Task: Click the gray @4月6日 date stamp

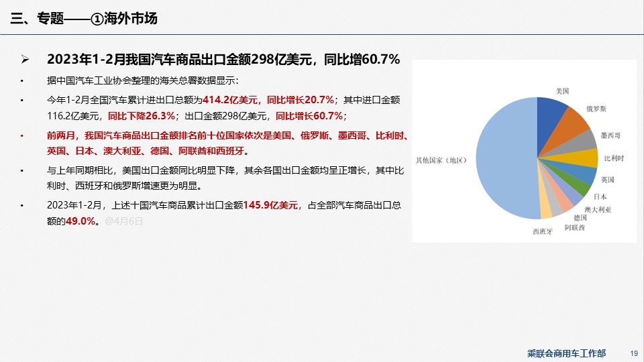Action: 124,220
